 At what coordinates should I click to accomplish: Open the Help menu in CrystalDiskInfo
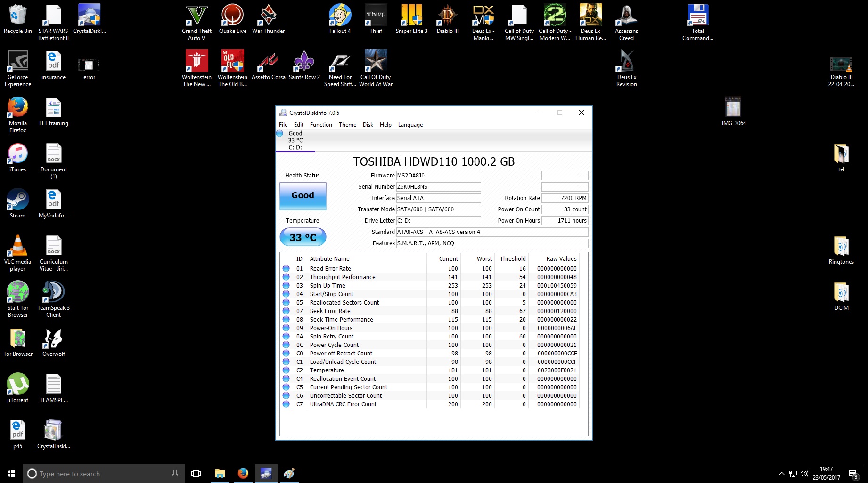(x=385, y=125)
